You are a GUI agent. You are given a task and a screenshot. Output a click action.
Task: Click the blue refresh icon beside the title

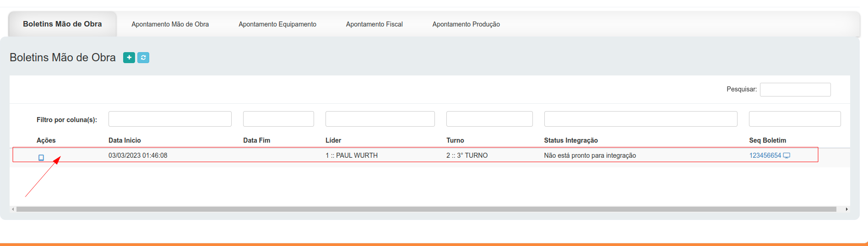pyautogui.click(x=143, y=58)
